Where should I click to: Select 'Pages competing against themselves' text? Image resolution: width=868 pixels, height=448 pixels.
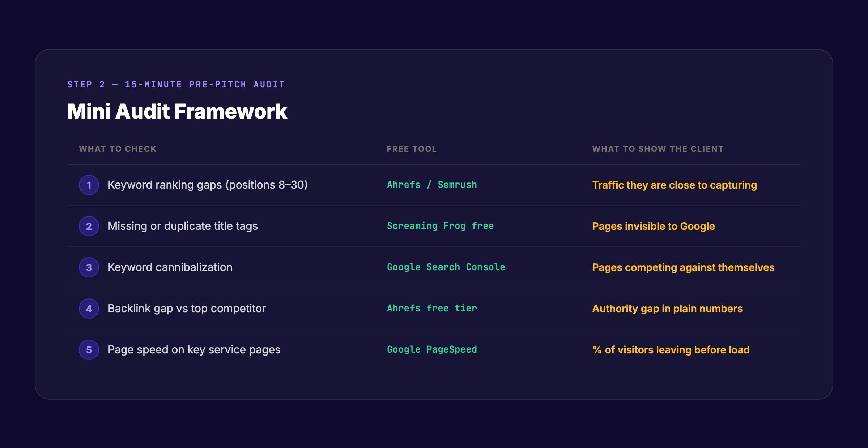[683, 267]
